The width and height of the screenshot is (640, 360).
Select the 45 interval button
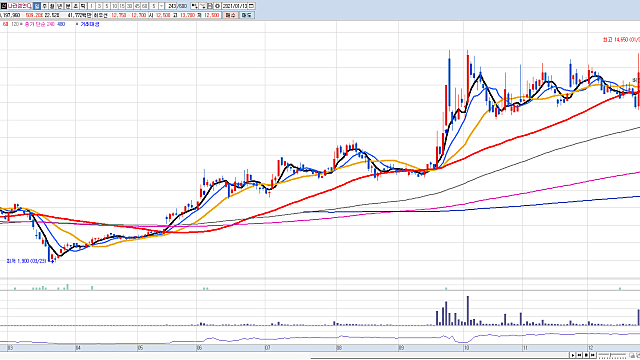point(137,6)
